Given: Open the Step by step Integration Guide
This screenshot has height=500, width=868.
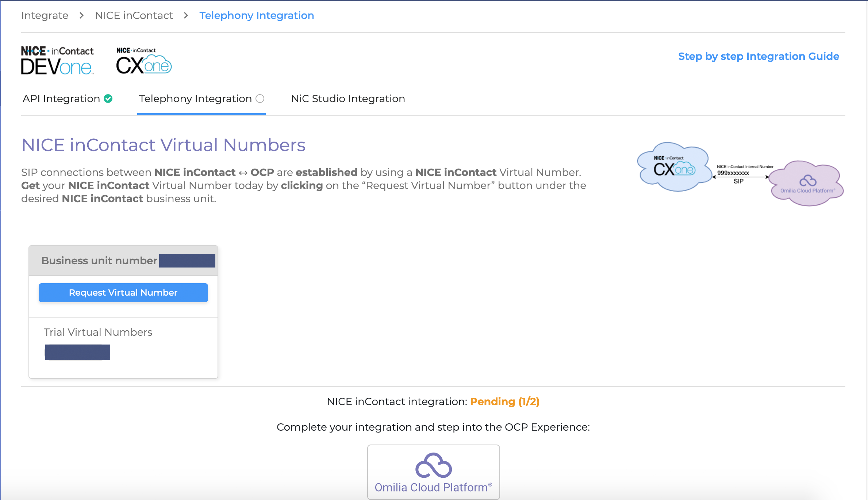Looking at the screenshot, I should pyautogui.click(x=758, y=56).
